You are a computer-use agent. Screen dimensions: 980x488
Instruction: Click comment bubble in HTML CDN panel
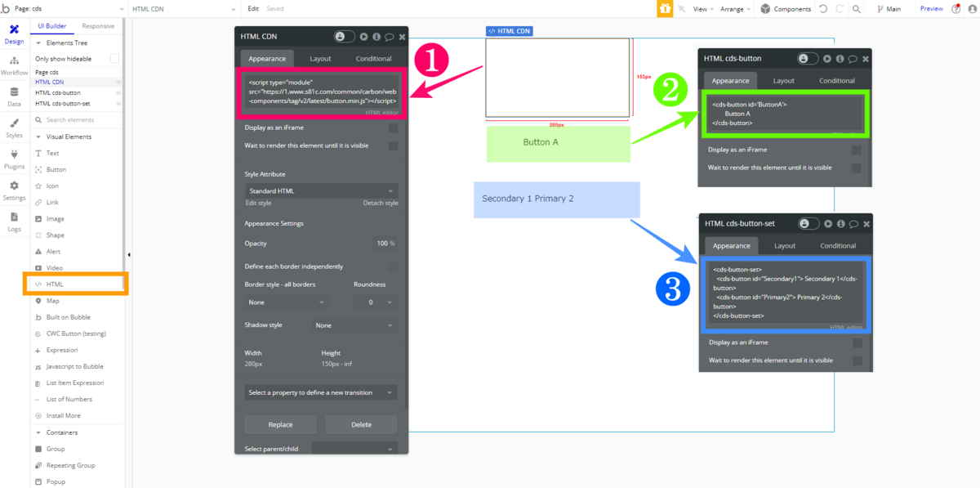click(x=389, y=37)
